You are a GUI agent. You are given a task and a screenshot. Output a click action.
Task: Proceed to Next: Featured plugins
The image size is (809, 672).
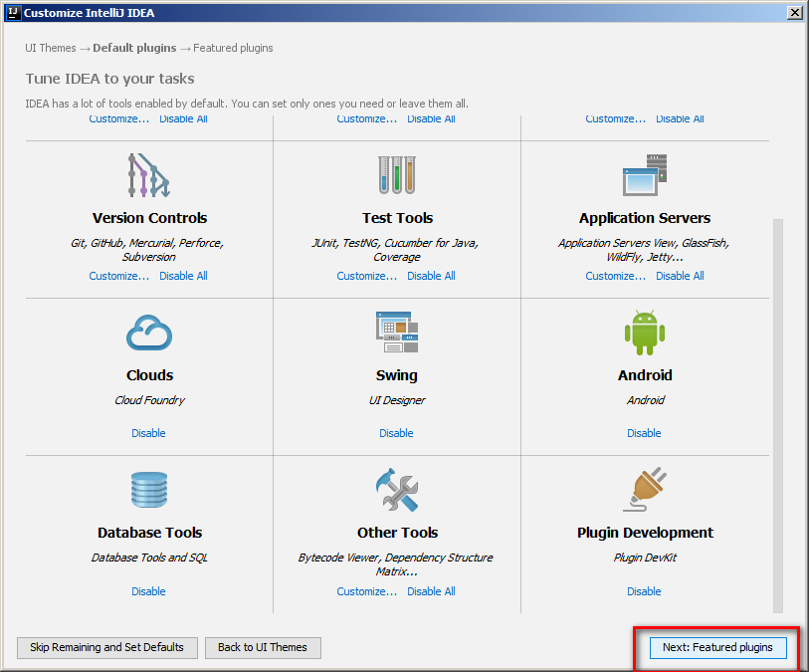point(717,648)
